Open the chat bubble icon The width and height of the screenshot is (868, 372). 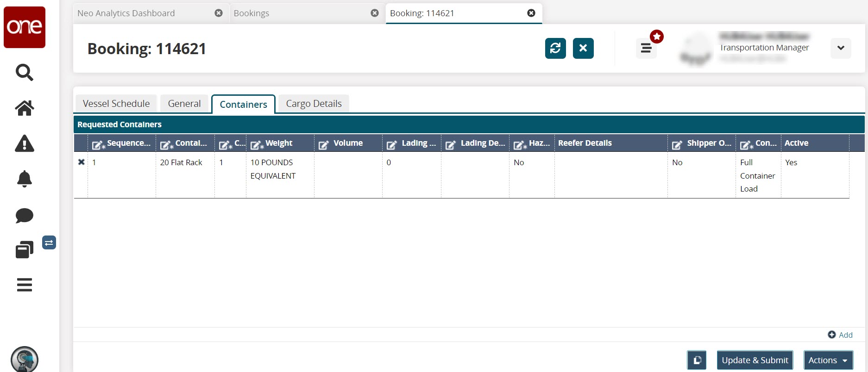pos(25,215)
